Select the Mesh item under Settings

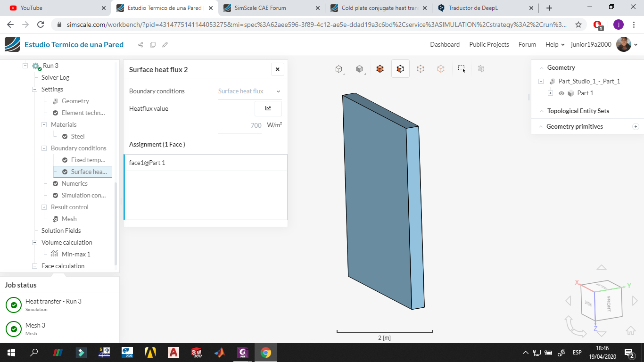(x=69, y=219)
